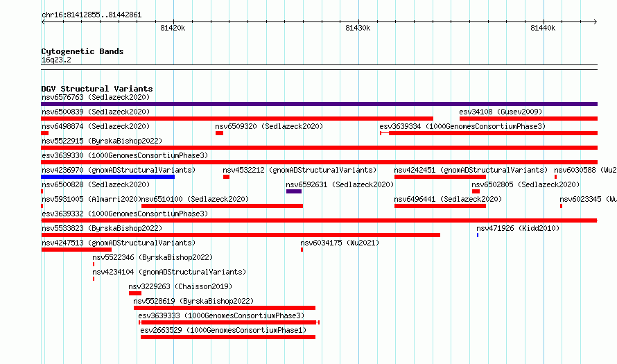Image resolution: width=617 pixels, height=364 pixels.
Task: Click the red nsv4242451 variant bar
Action: pyautogui.click(x=440, y=177)
